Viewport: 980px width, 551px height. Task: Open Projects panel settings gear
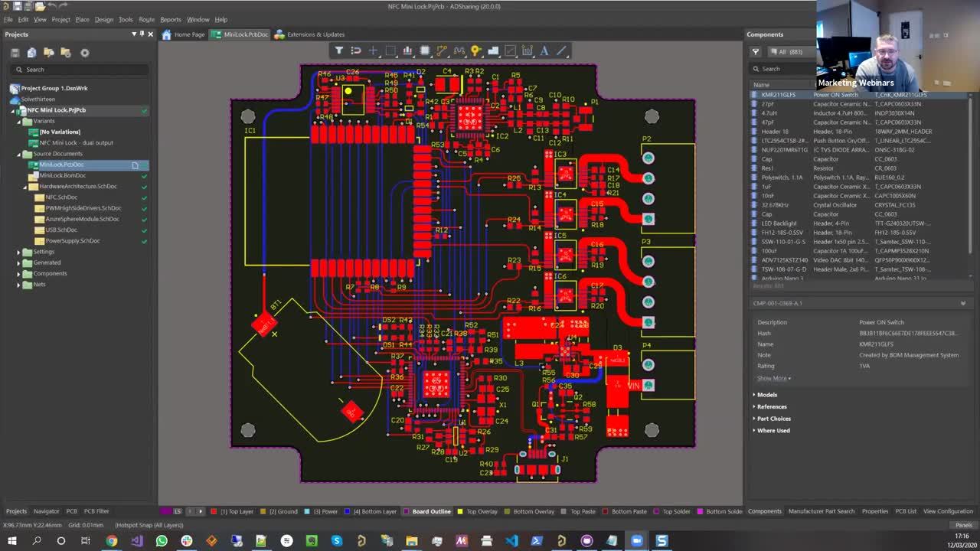[x=85, y=52]
